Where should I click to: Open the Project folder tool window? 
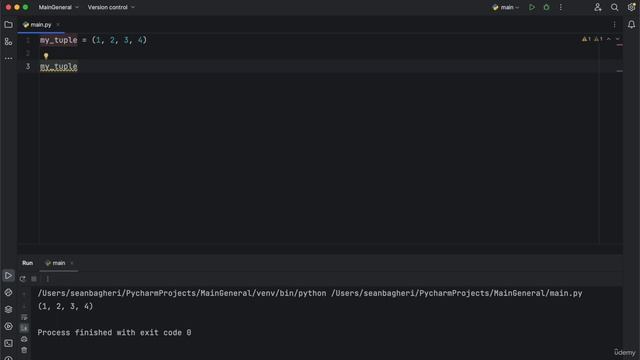point(8,24)
